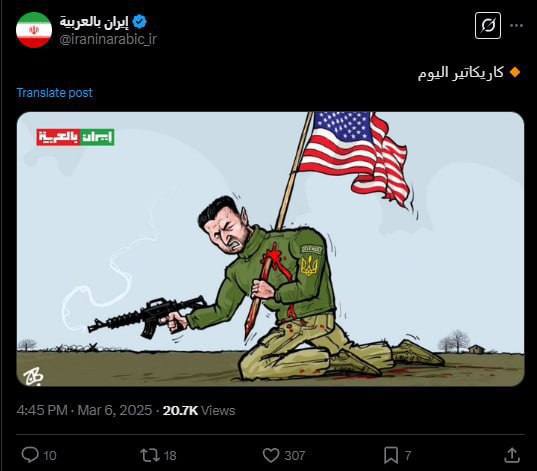Share the post via upload arrow icon
This screenshot has width=537, height=471.
click(x=512, y=455)
